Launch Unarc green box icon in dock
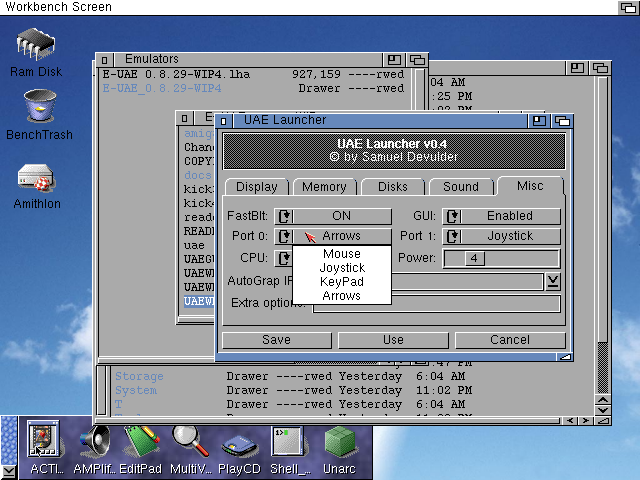The width and height of the screenshot is (640, 480). [340, 442]
